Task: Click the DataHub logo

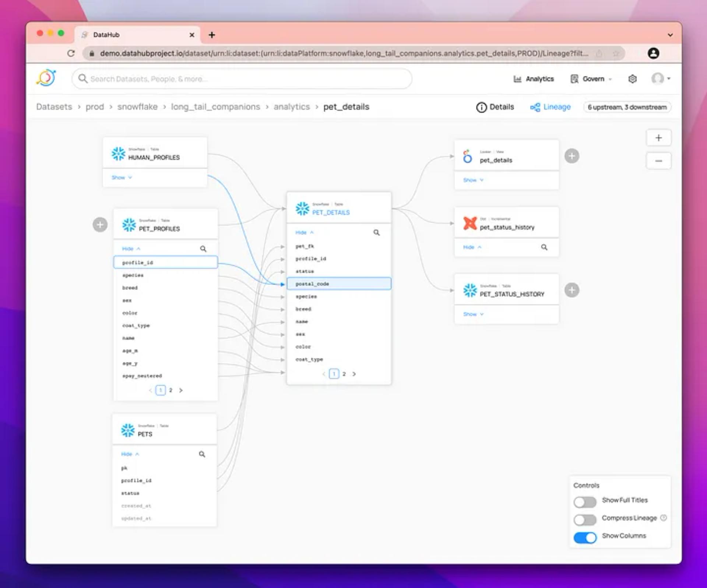Action: point(46,78)
